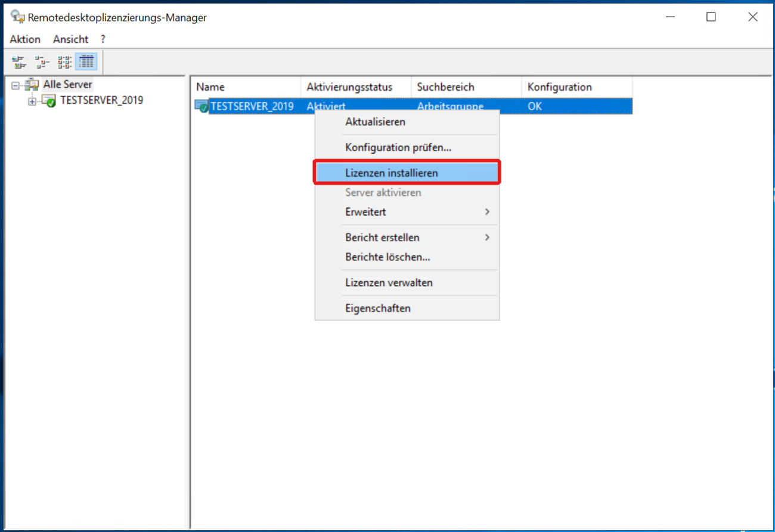Select the details view toolbar icon
Screen dimensions: 775x532
(86, 61)
